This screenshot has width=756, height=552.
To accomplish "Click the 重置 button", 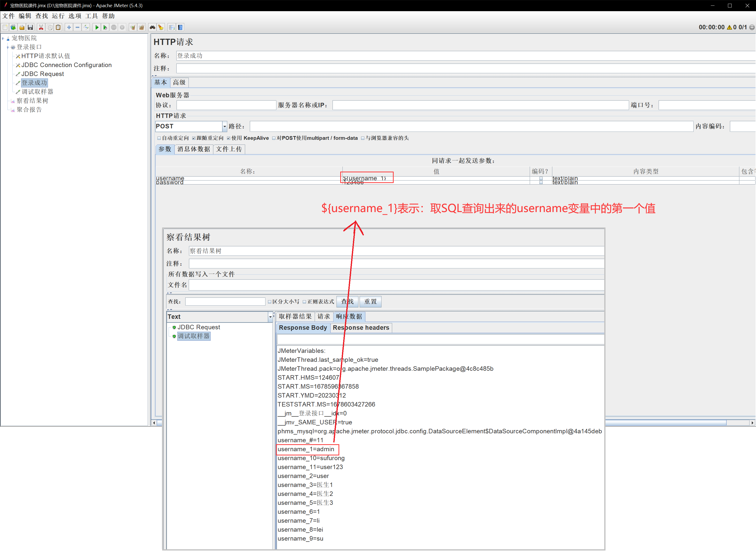I will (370, 302).
